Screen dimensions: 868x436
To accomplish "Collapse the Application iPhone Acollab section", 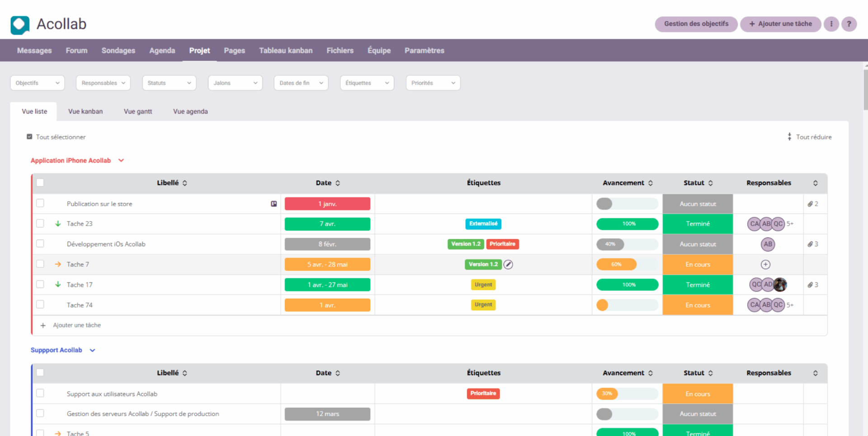I will (x=121, y=160).
